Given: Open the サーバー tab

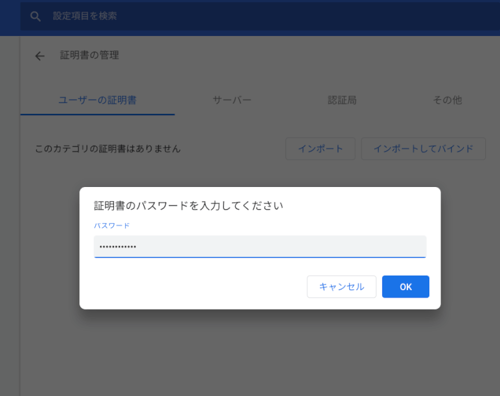Looking at the screenshot, I should 232,100.
